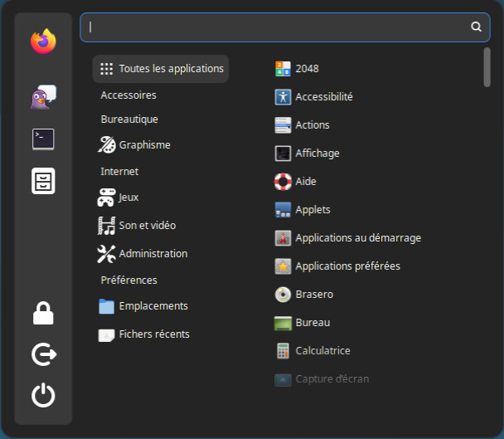Open the Applets text entry
Viewport: 504px width, 439px height.
[x=313, y=210]
